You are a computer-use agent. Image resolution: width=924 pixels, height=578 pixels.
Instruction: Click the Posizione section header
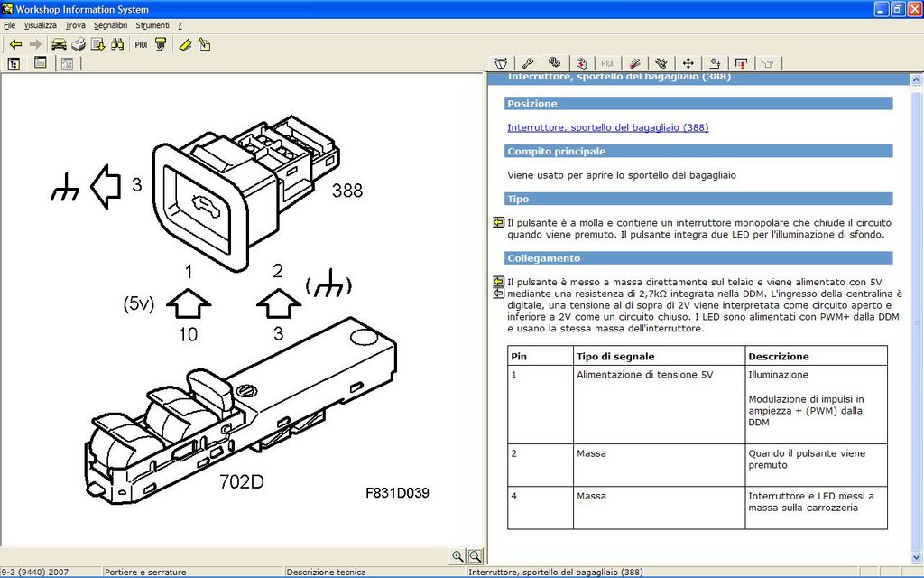pyautogui.click(x=698, y=103)
